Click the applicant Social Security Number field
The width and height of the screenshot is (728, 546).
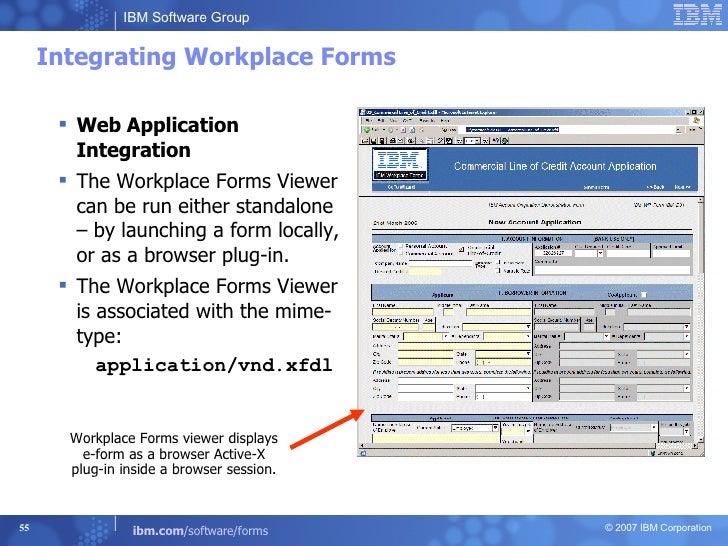coord(396,327)
